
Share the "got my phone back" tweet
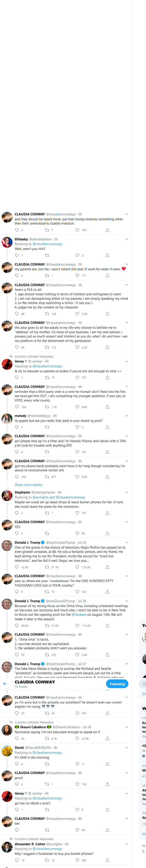coord(107,477)
